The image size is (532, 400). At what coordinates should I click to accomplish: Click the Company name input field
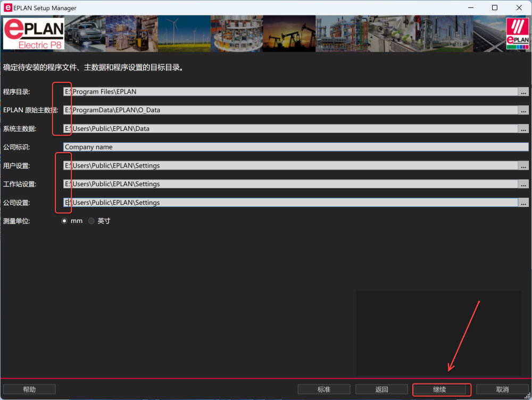[266, 147]
